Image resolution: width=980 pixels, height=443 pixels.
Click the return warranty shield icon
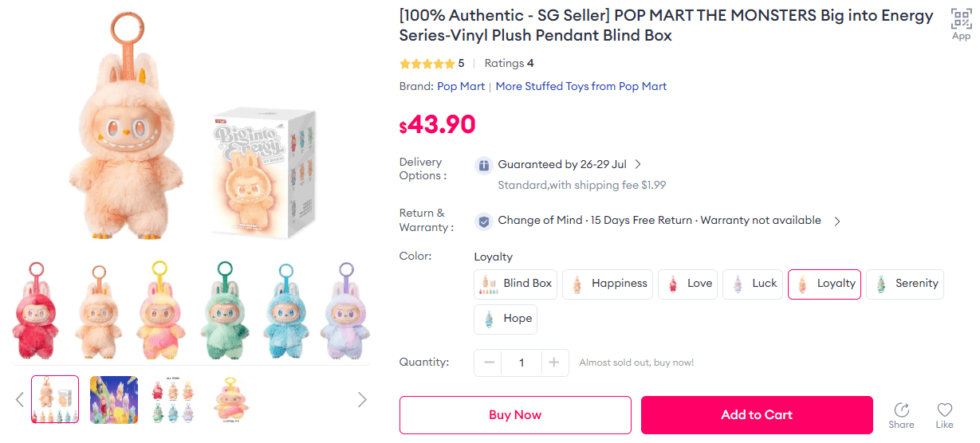click(x=483, y=221)
